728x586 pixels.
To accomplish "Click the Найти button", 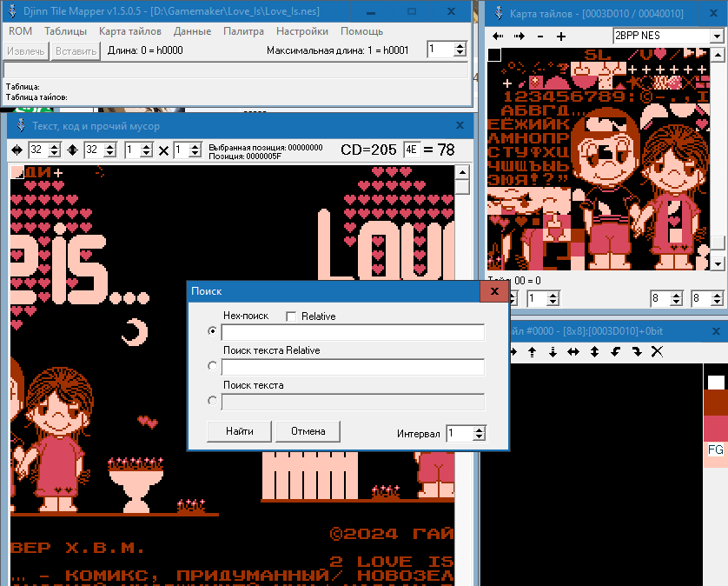I will coord(239,431).
